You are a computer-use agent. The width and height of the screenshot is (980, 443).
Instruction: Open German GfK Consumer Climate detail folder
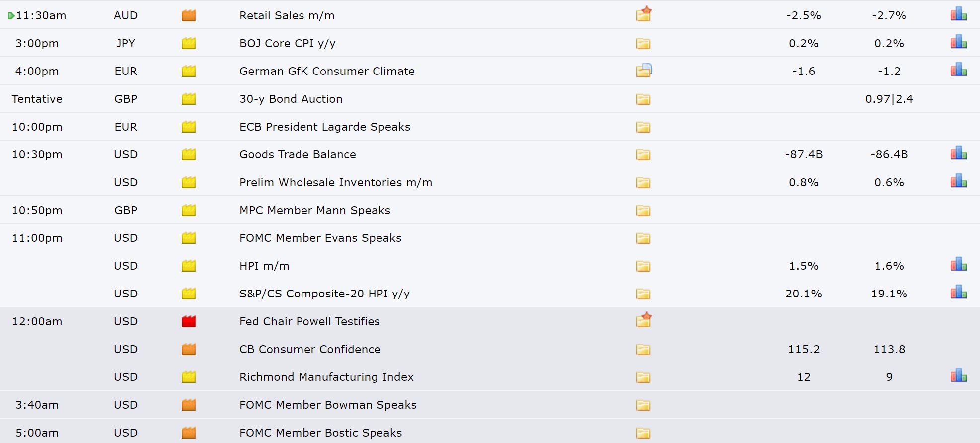tap(644, 70)
